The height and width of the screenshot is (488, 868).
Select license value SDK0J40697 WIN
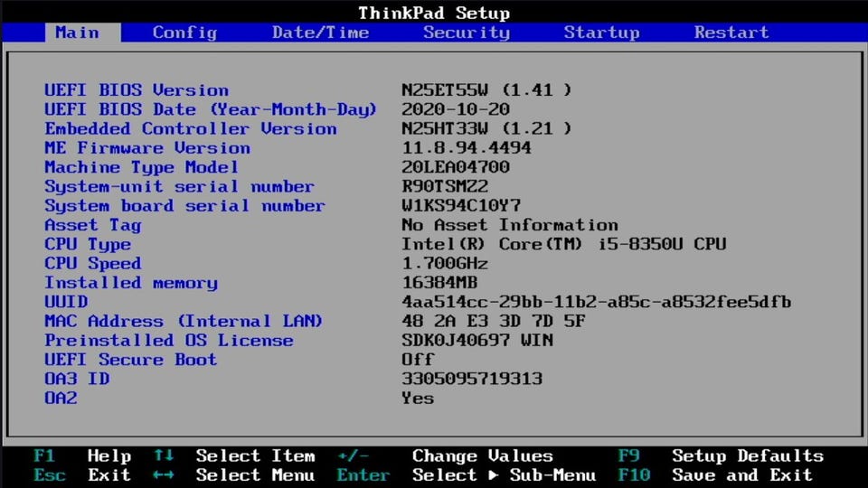477,341
